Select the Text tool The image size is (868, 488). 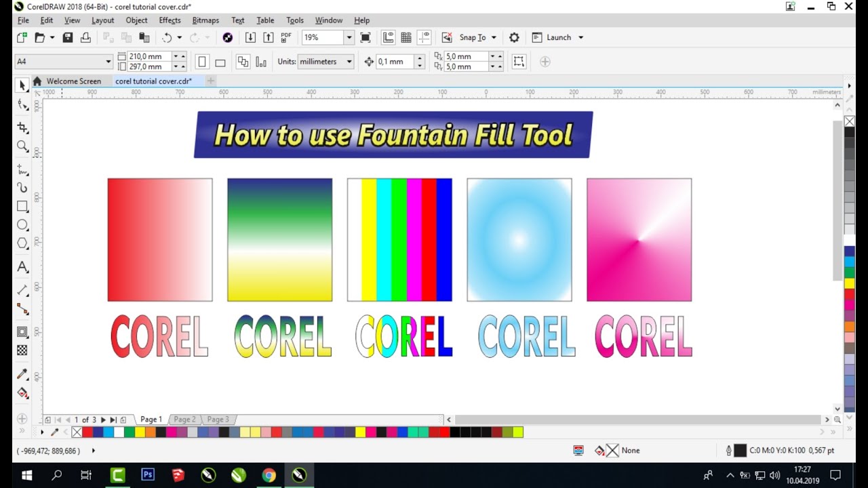[22, 266]
